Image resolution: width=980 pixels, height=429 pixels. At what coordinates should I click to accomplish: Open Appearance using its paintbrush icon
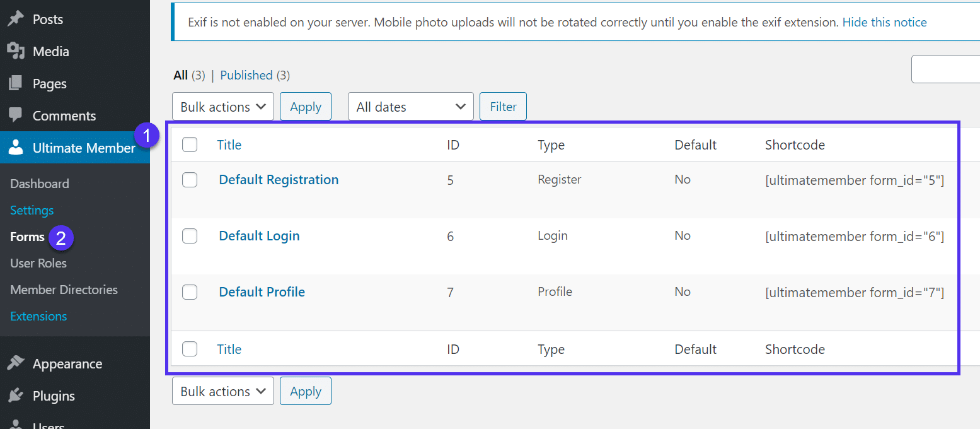click(17, 363)
